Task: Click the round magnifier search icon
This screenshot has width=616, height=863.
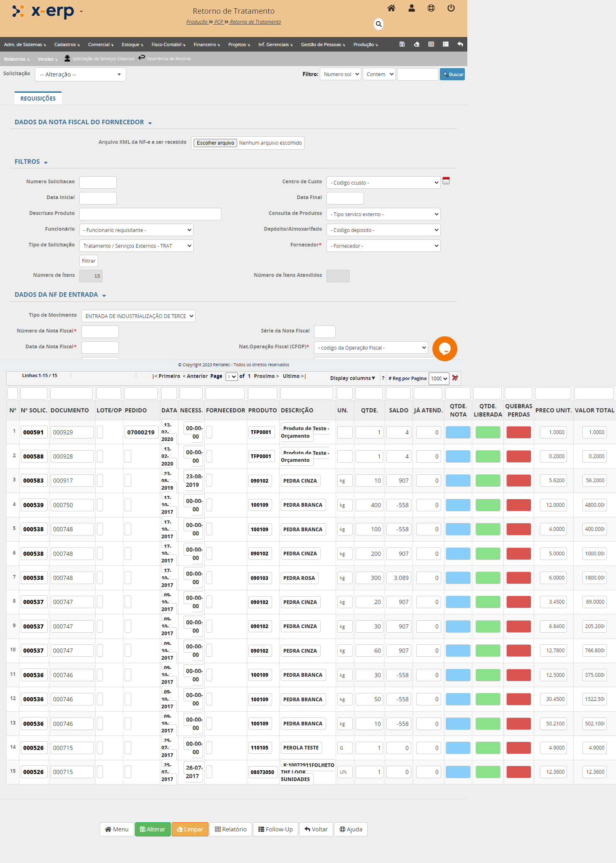Action: click(x=378, y=24)
